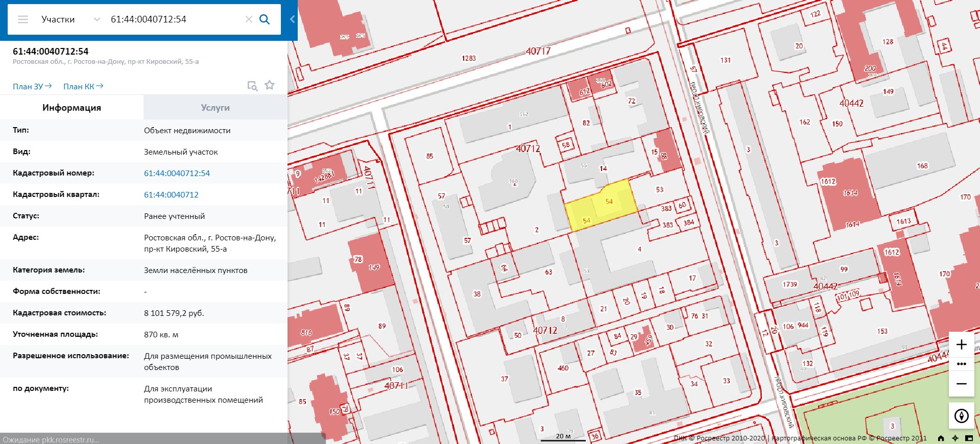Collapse the left info panel with arrow

click(x=292, y=19)
